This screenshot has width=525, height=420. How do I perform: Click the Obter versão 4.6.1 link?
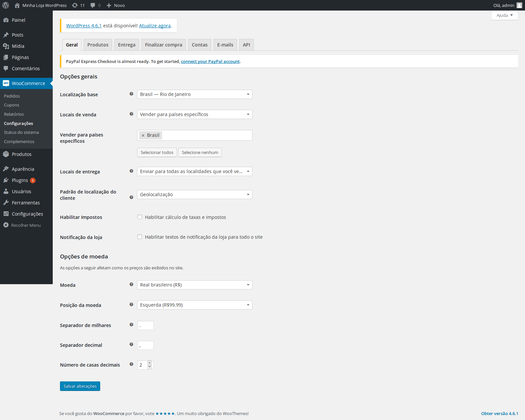(500, 413)
